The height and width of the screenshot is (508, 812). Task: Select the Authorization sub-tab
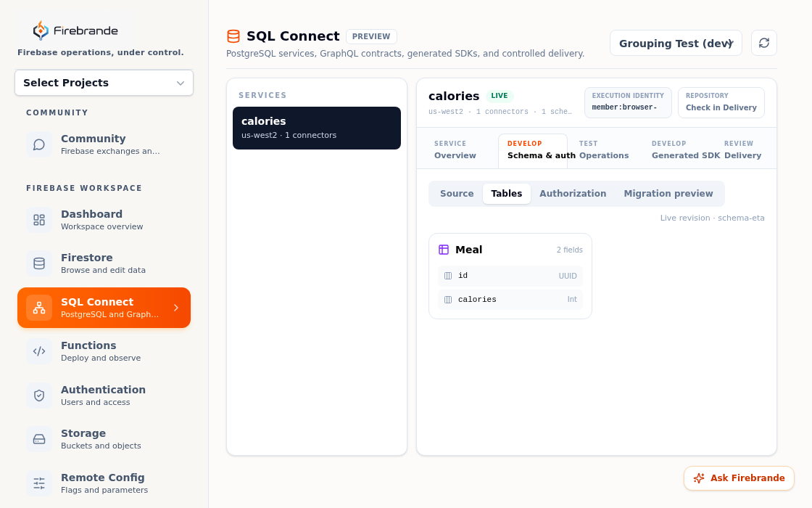pos(573,193)
